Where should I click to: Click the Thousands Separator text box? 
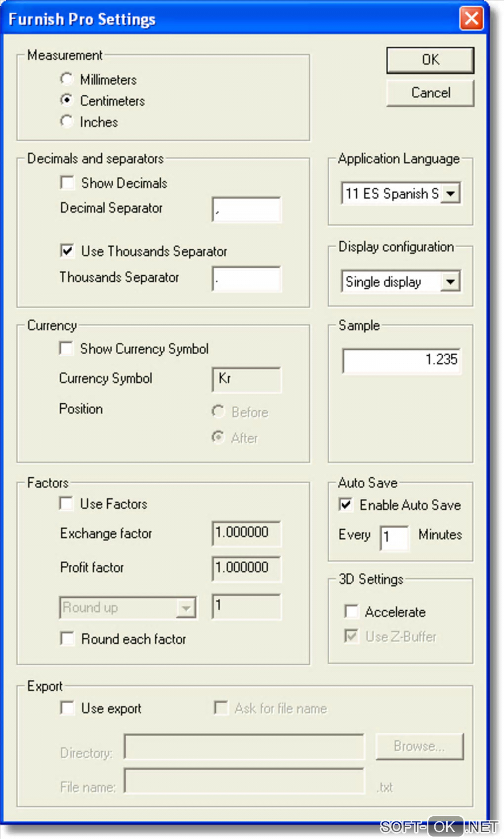[247, 279]
